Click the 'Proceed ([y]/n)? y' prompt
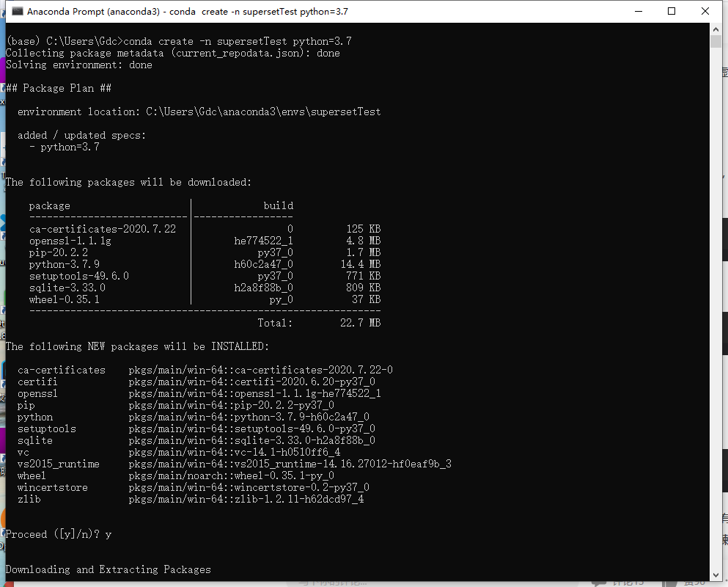The height and width of the screenshot is (587, 728). tap(59, 534)
